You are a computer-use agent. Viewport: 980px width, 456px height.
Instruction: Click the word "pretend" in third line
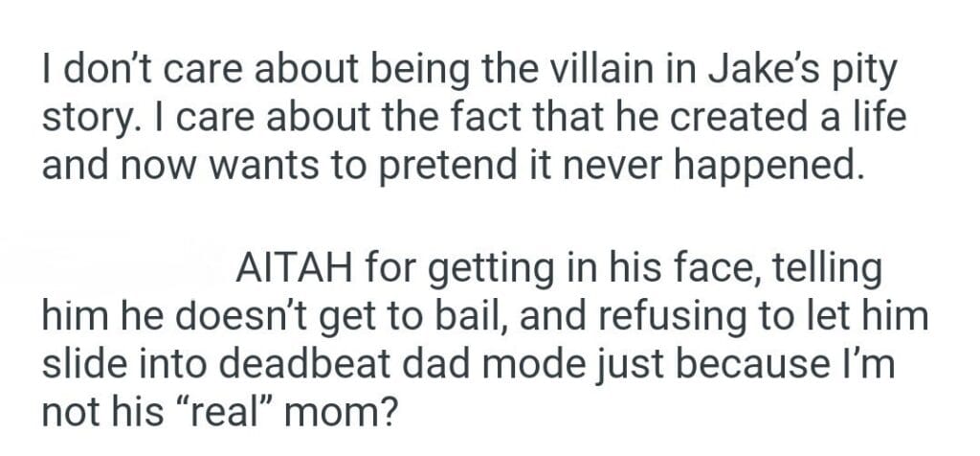tap(447, 163)
